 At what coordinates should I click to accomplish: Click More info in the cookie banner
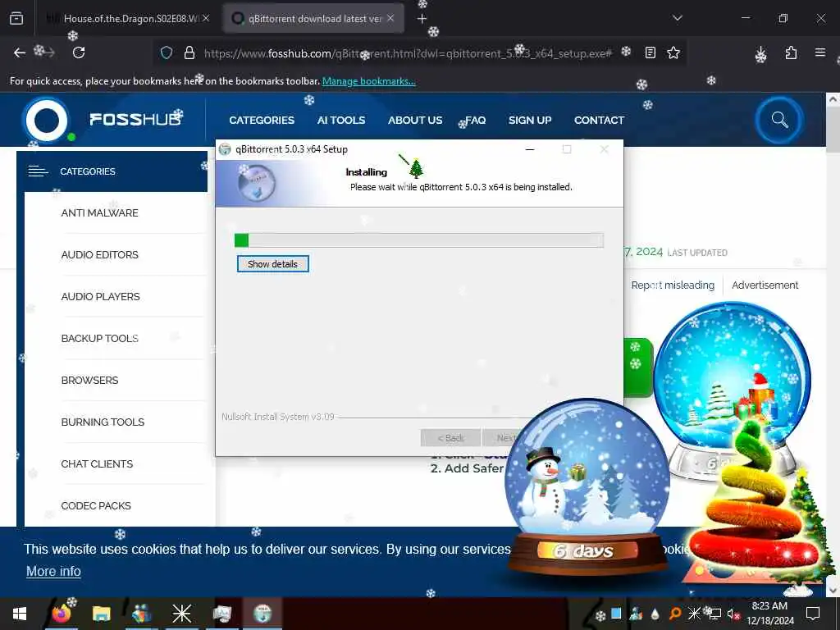(53, 571)
